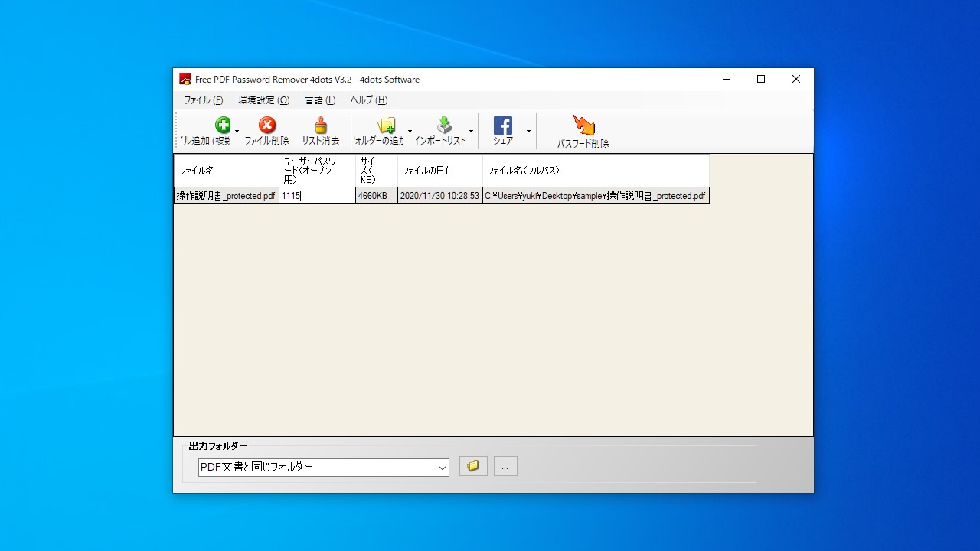980x551 pixels.
Task: Click the app icon in the title bar
Action: click(x=185, y=79)
